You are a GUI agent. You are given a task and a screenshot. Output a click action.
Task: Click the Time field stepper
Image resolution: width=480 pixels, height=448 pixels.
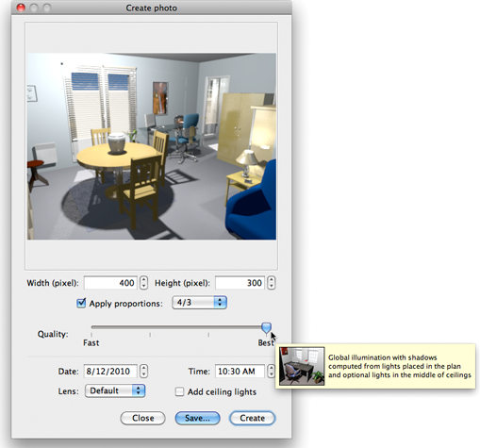click(271, 372)
